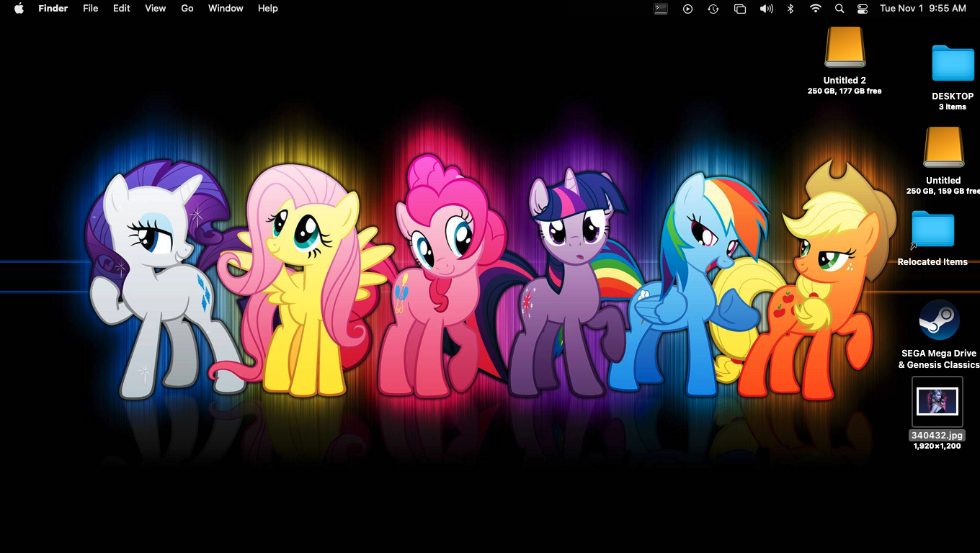Screen dimensions: 980x553
Task: Click the Screen Mirroring menu bar icon
Action: tap(740, 9)
